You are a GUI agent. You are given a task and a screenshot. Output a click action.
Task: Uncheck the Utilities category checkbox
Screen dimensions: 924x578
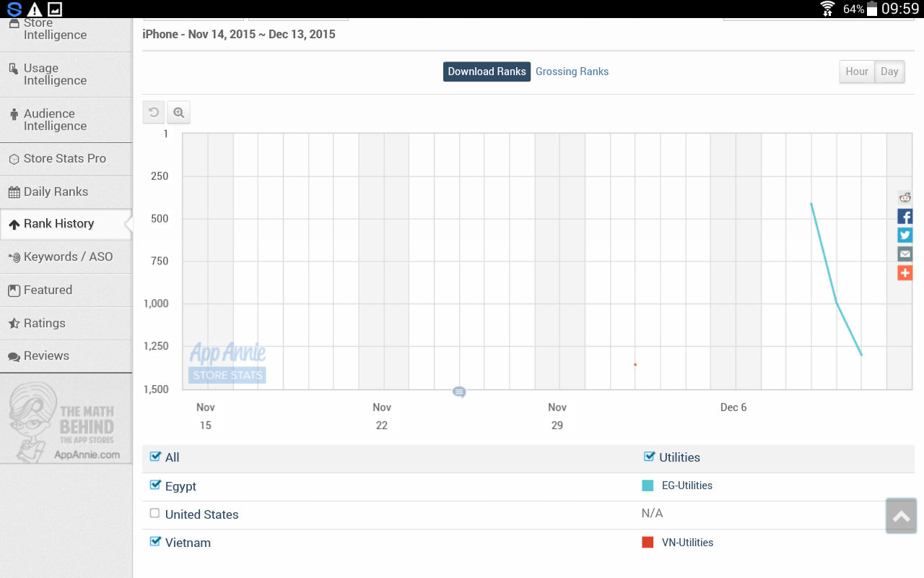(x=649, y=457)
